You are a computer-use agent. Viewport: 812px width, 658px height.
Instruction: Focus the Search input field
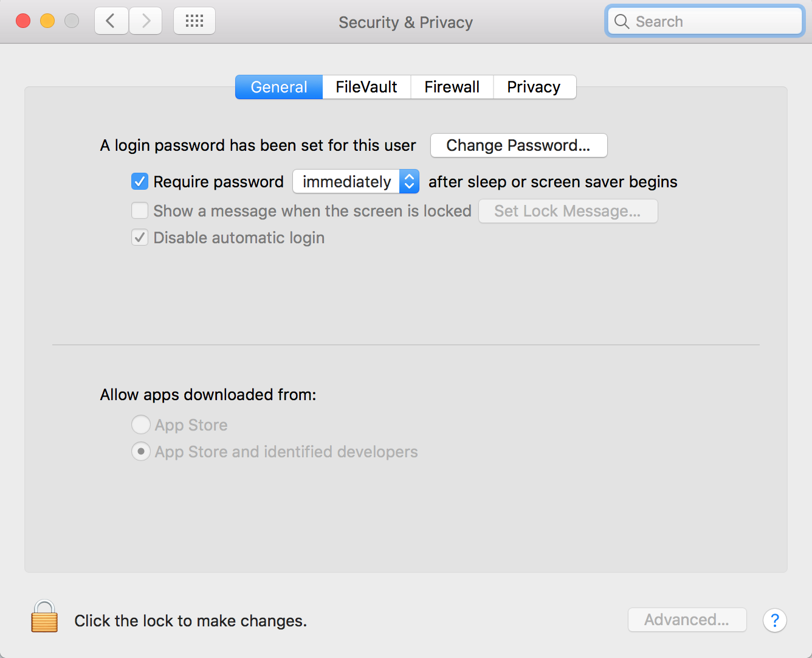[x=705, y=22]
